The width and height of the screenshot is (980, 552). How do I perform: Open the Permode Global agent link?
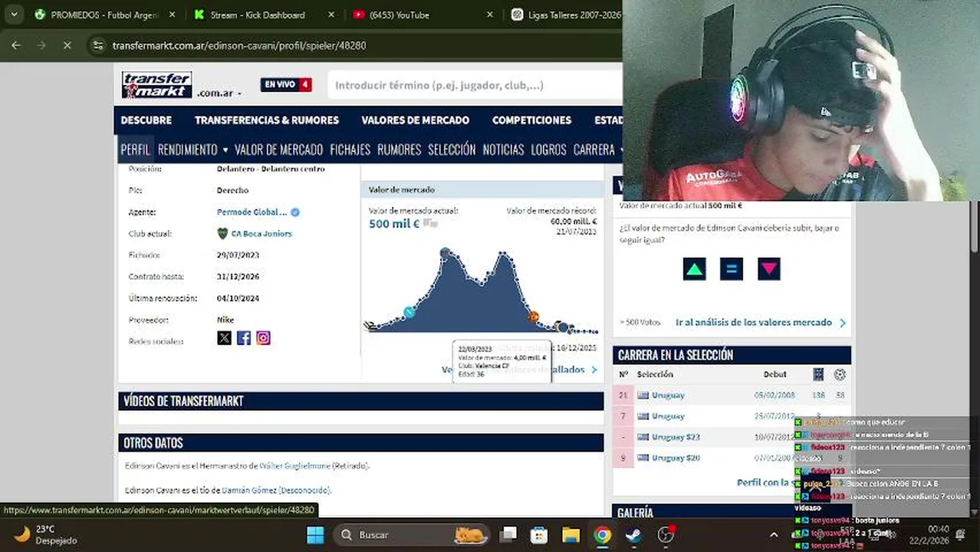[x=252, y=212]
